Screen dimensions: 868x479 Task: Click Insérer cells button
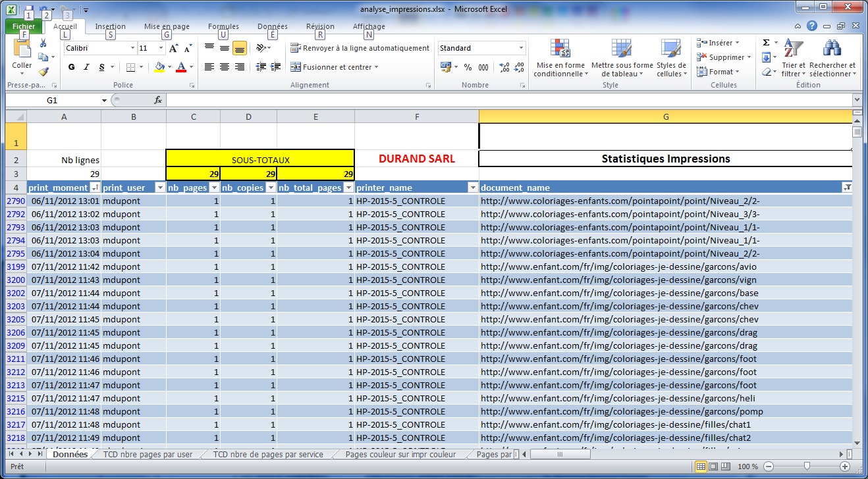click(x=719, y=43)
